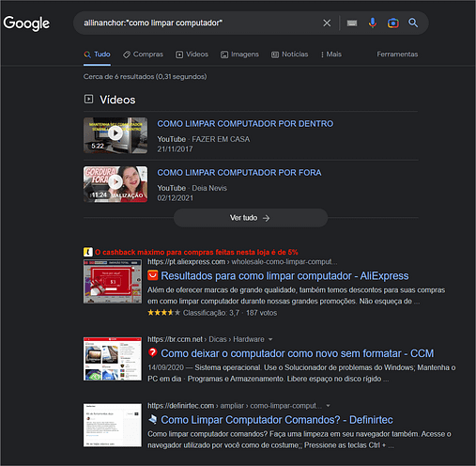This screenshot has width=476, height=466.
Task: Expand dropdown arrow beside br.ccm.net URL
Action: [270, 339]
